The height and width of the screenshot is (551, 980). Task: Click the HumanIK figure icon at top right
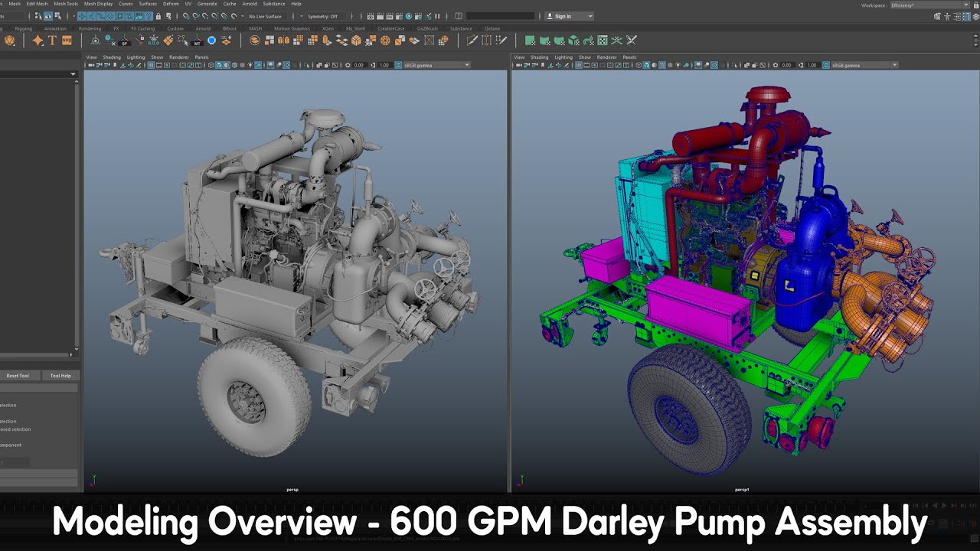tap(946, 16)
